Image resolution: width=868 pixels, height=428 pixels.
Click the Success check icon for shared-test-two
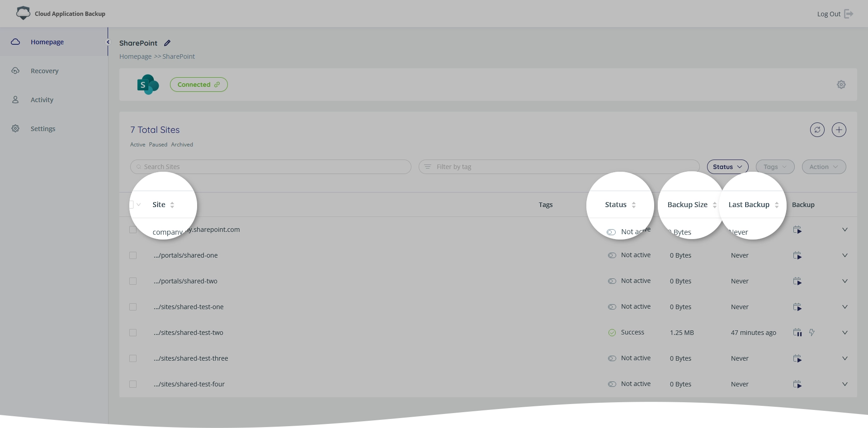[612, 333]
